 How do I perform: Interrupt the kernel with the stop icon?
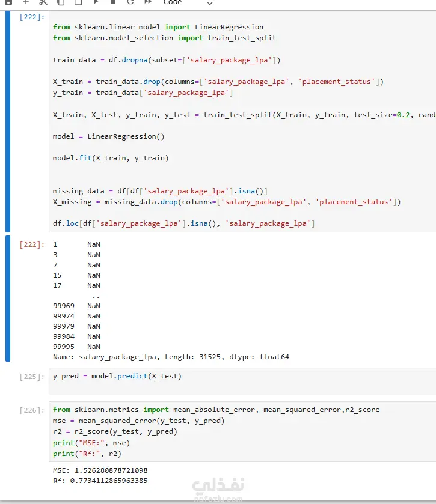(x=113, y=2)
